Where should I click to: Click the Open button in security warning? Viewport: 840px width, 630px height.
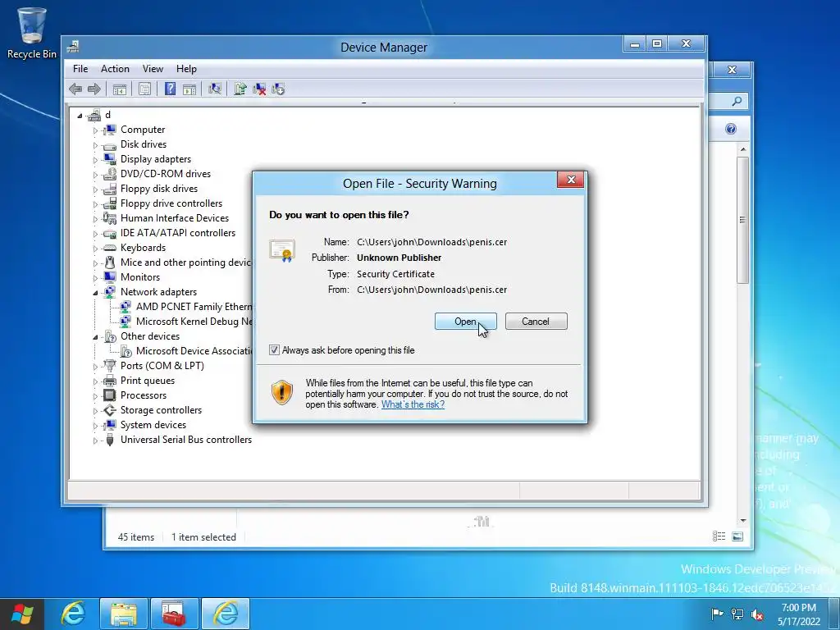pyautogui.click(x=466, y=322)
